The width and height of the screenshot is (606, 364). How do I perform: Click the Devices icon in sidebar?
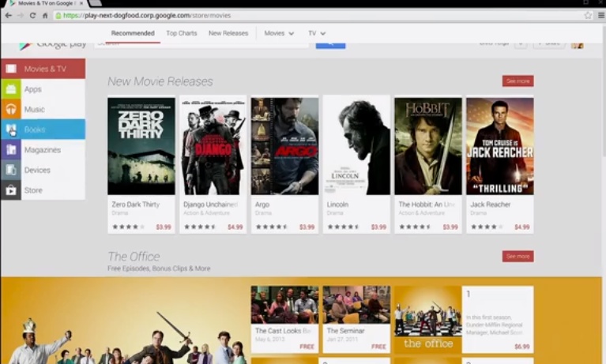(x=11, y=170)
